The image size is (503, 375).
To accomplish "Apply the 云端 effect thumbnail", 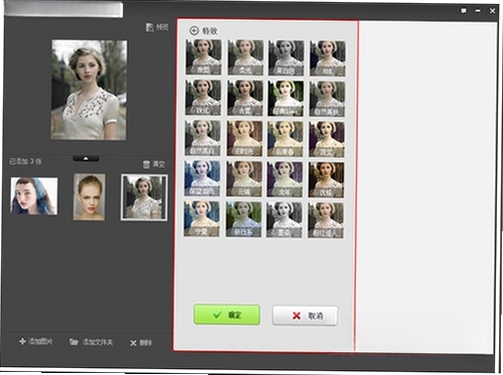I will [x=244, y=179].
